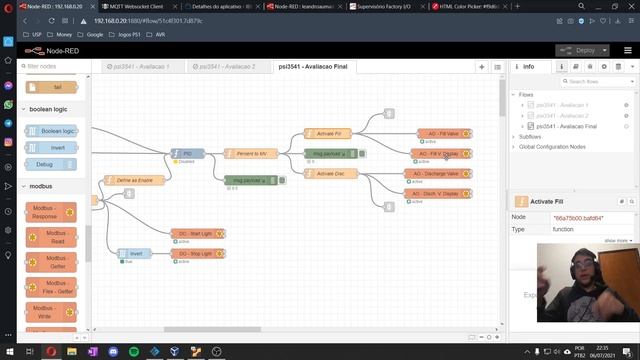This screenshot has height=360, width=640.
Task: Select the Boolean logic palette node
Action: click(51, 131)
